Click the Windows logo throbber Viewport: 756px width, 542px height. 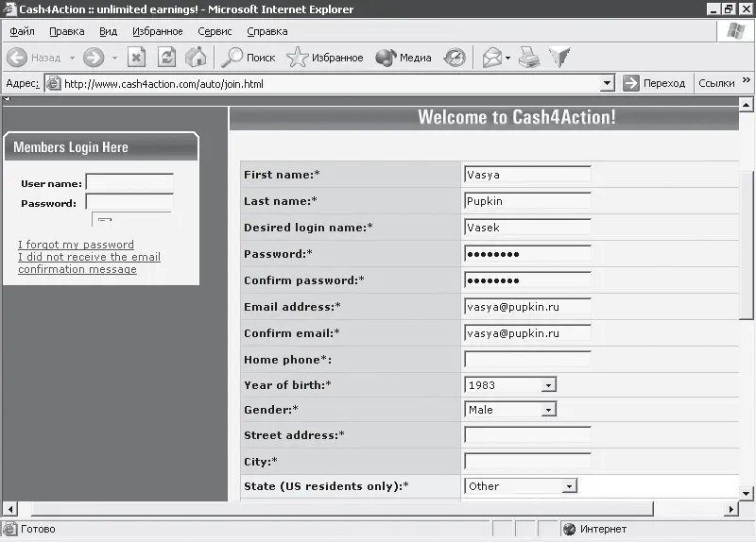click(736, 31)
